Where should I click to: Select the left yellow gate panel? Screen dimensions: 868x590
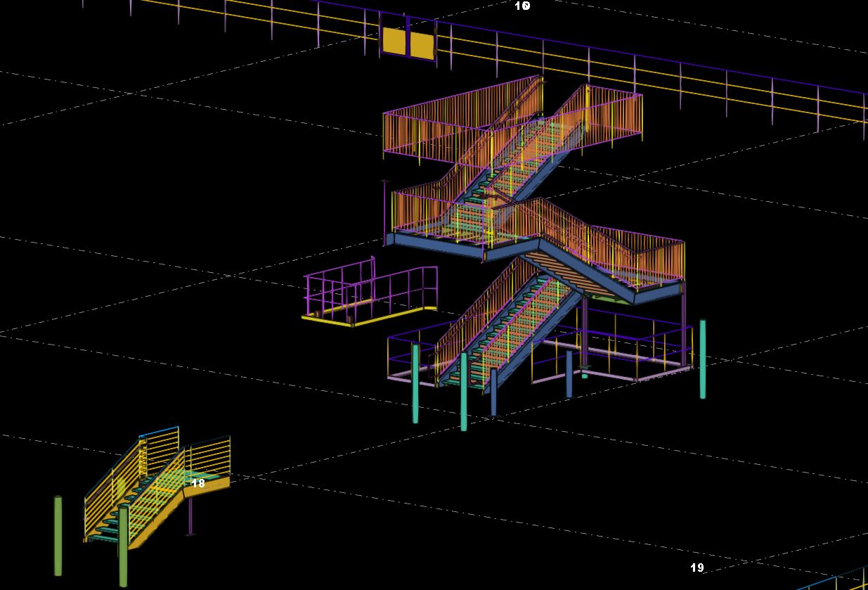tap(394, 44)
